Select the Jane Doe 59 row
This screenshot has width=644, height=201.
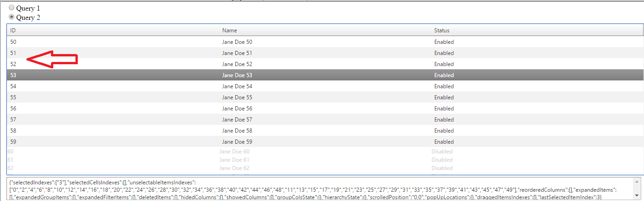[237, 142]
